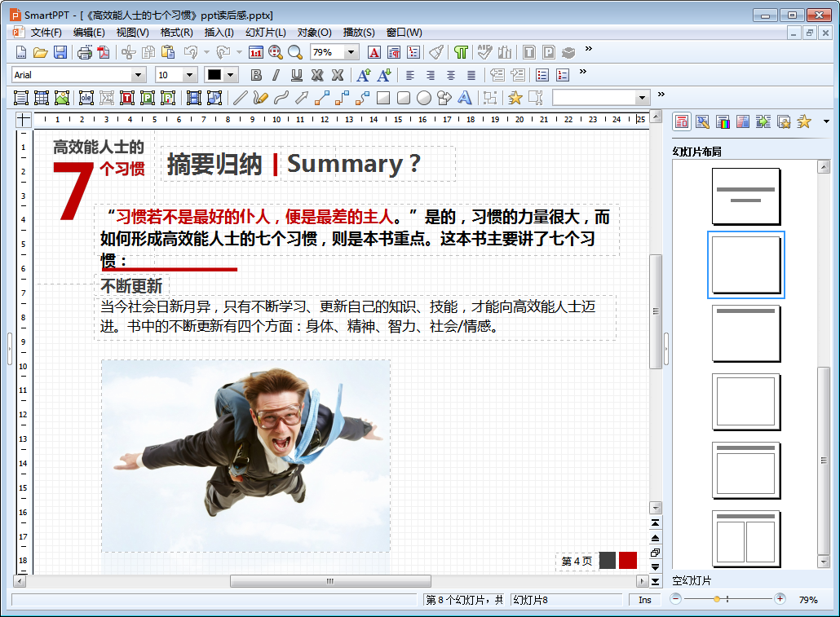The width and height of the screenshot is (840, 617).
Task: Open the 播放(S) menu
Action: [x=359, y=32]
